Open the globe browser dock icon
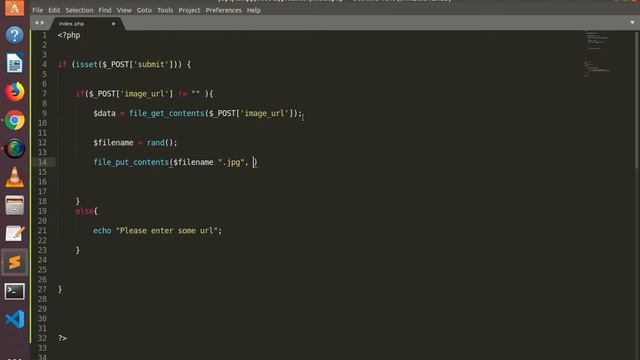Viewport: 640px width, 360px height. point(14,149)
